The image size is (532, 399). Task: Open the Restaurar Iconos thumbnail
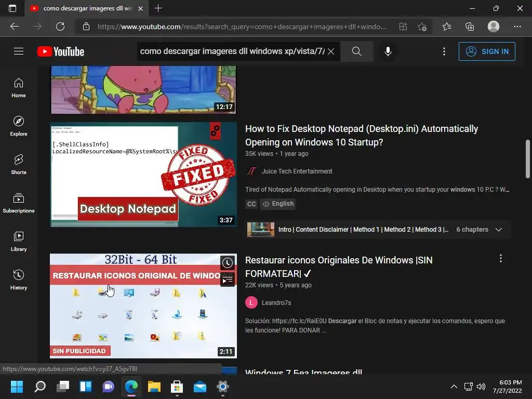143,306
